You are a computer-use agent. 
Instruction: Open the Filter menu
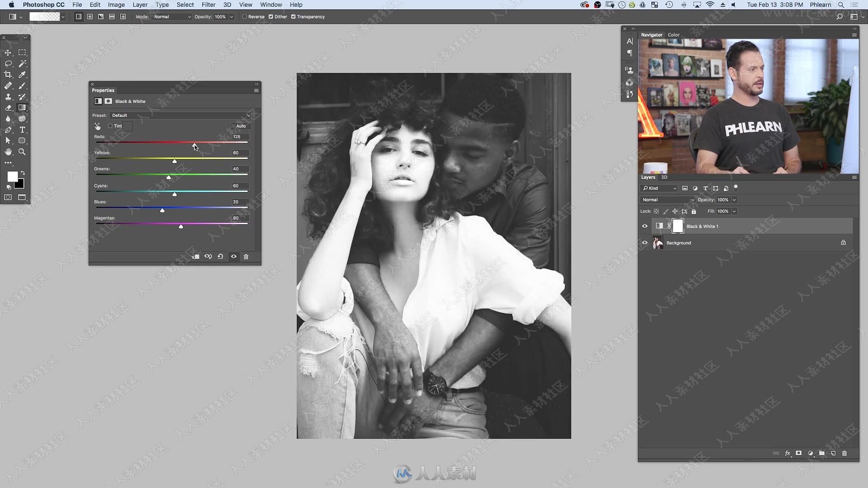pos(208,5)
